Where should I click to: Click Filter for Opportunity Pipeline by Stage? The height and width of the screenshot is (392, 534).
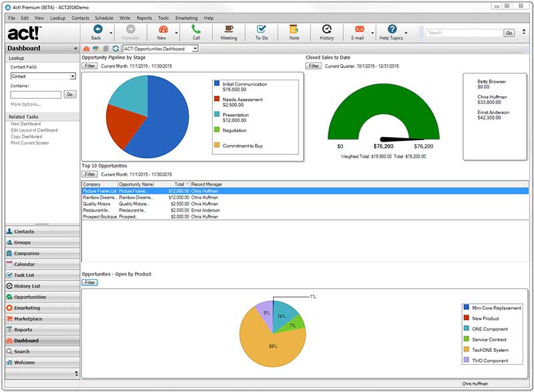[x=89, y=65]
